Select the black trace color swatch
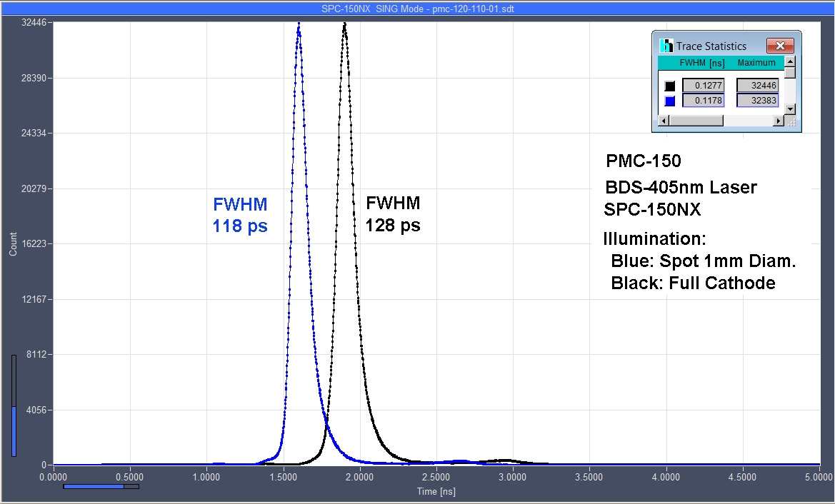The height and width of the screenshot is (504, 835). pyautogui.click(x=670, y=86)
